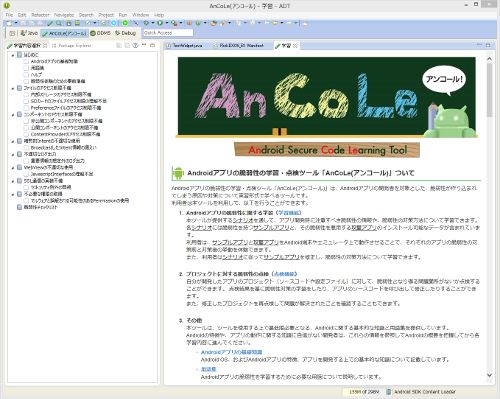
Task: Click the scroll-down arrow of the editor scrollbar
Action: pos(489,375)
